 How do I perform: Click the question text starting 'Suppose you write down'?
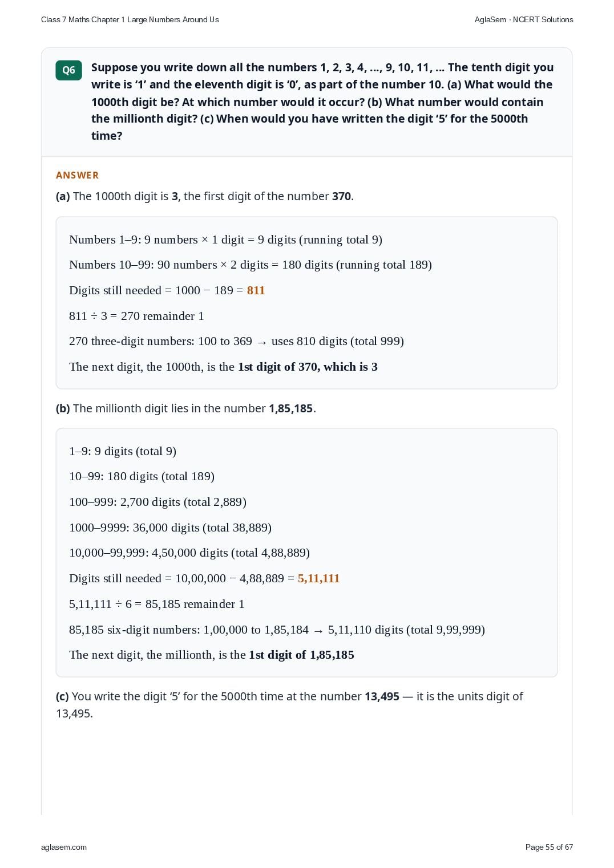point(323,102)
